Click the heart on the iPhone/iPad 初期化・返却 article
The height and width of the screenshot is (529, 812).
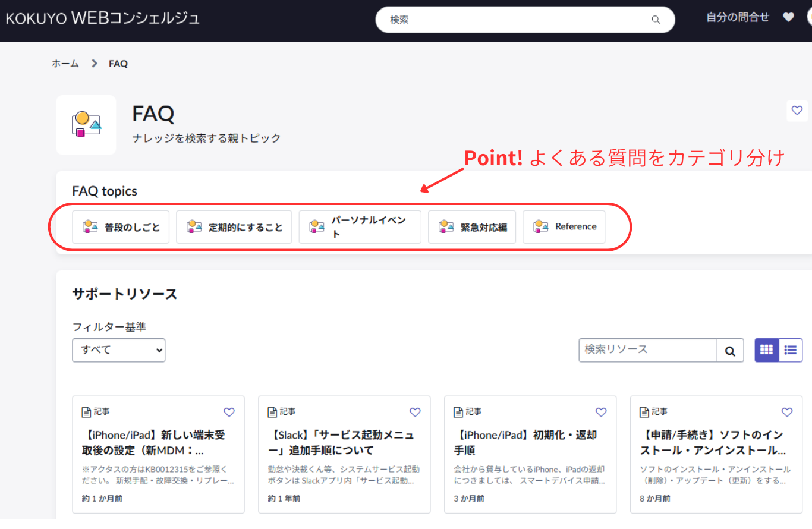[601, 412]
